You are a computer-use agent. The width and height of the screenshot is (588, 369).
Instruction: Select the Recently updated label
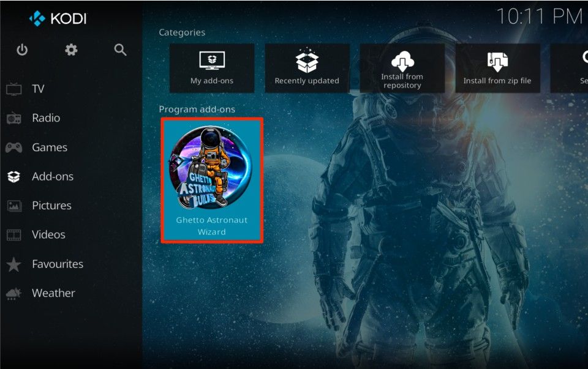(x=307, y=81)
